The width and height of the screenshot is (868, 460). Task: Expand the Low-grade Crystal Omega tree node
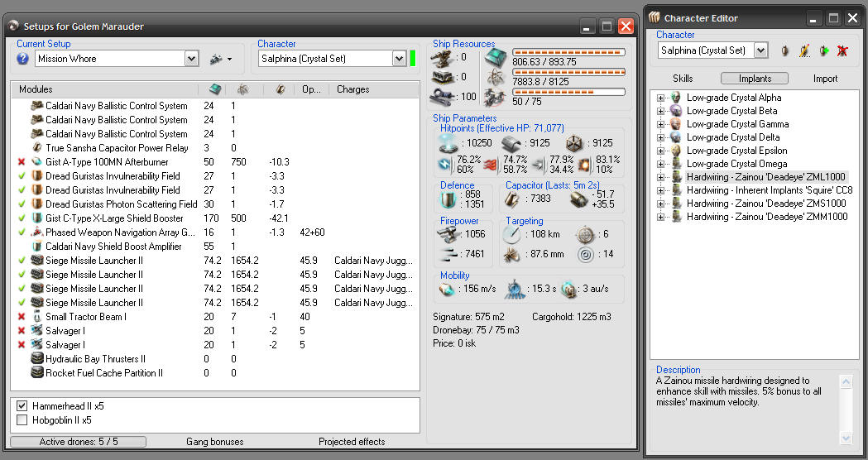(661, 164)
